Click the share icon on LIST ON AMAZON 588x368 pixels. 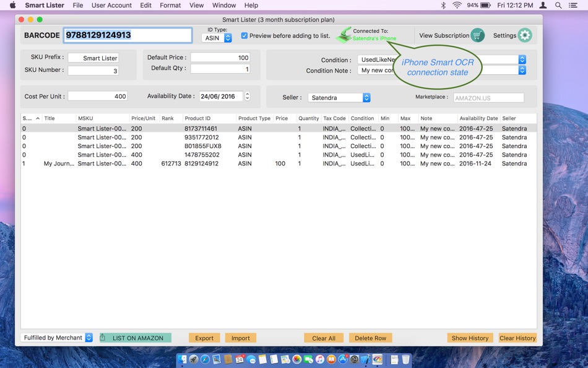[x=102, y=338]
